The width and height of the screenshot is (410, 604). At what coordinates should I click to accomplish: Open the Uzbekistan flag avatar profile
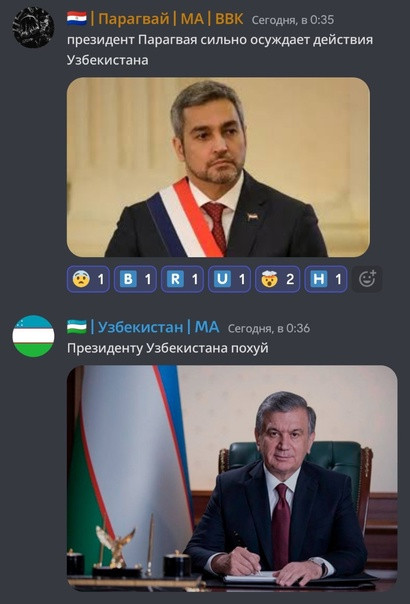pyautogui.click(x=33, y=336)
